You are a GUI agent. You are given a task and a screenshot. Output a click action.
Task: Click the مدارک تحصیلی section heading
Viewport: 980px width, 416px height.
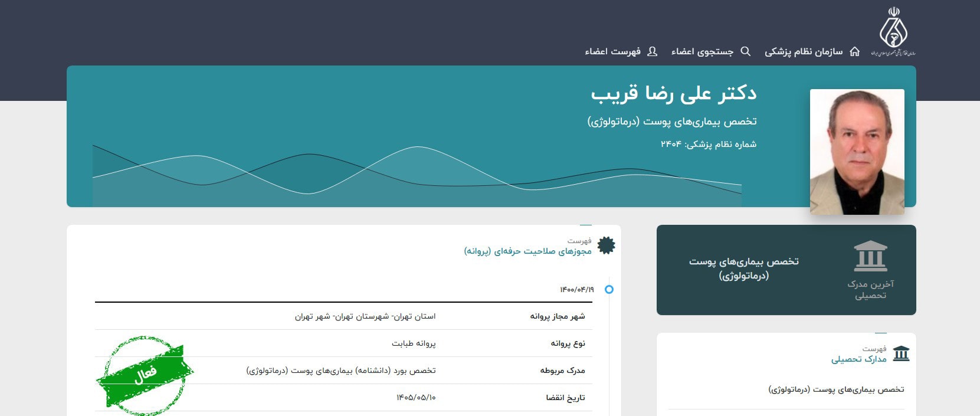858,359
